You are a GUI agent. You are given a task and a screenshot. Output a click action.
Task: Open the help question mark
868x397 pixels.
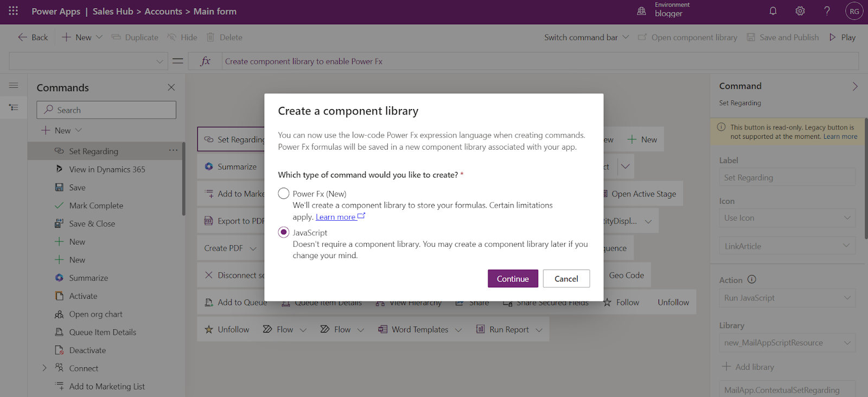pos(827,11)
